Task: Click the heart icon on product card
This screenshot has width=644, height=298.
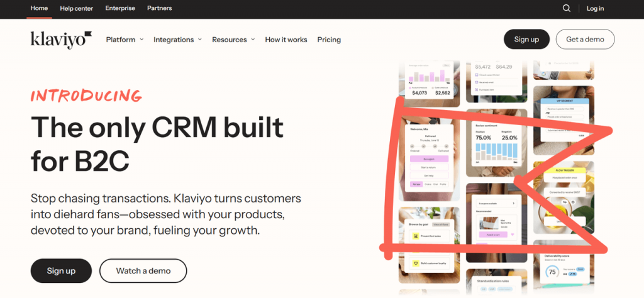Action: (512, 235)
